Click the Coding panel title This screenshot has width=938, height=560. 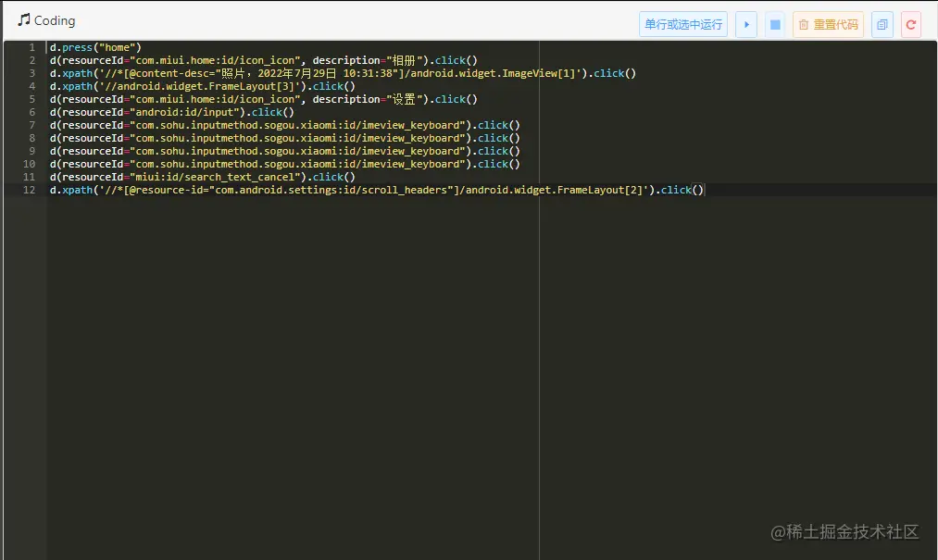coord(55,20)
